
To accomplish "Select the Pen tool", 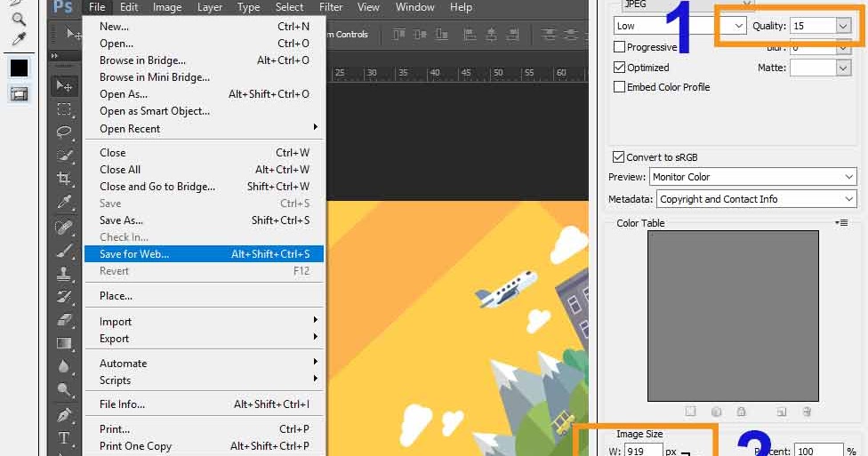I will point(64,415).
